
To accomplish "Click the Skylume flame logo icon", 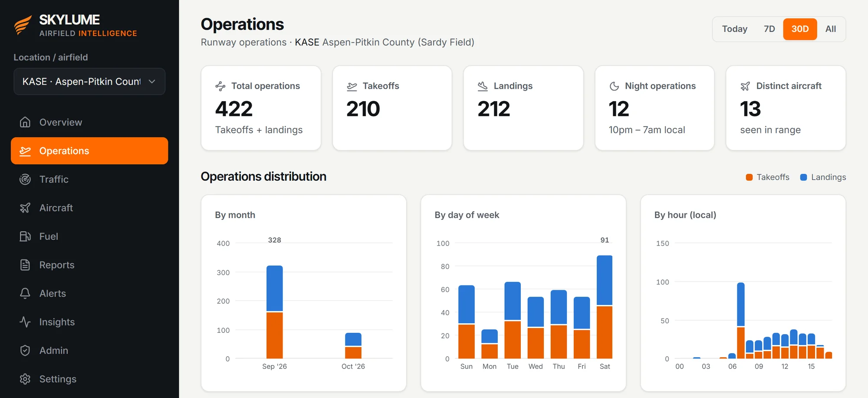I will coord(23,25).
